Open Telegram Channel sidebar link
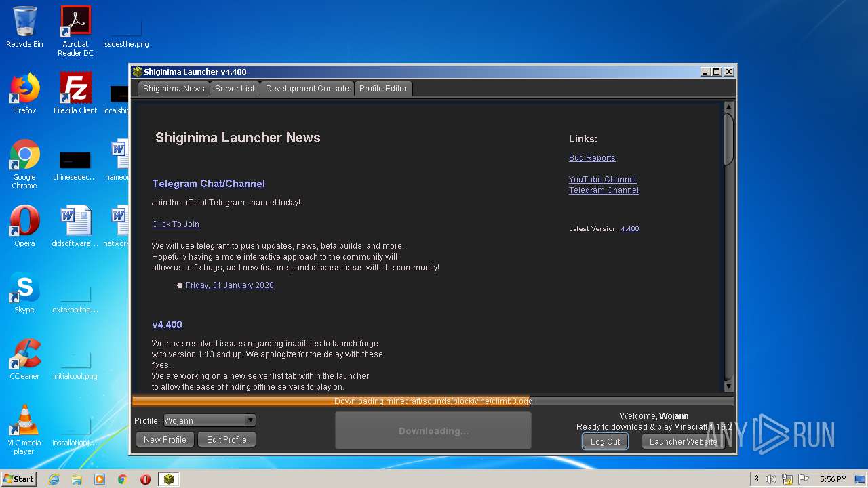The height and width of the screenshot is (488, 868). [604, 190]
